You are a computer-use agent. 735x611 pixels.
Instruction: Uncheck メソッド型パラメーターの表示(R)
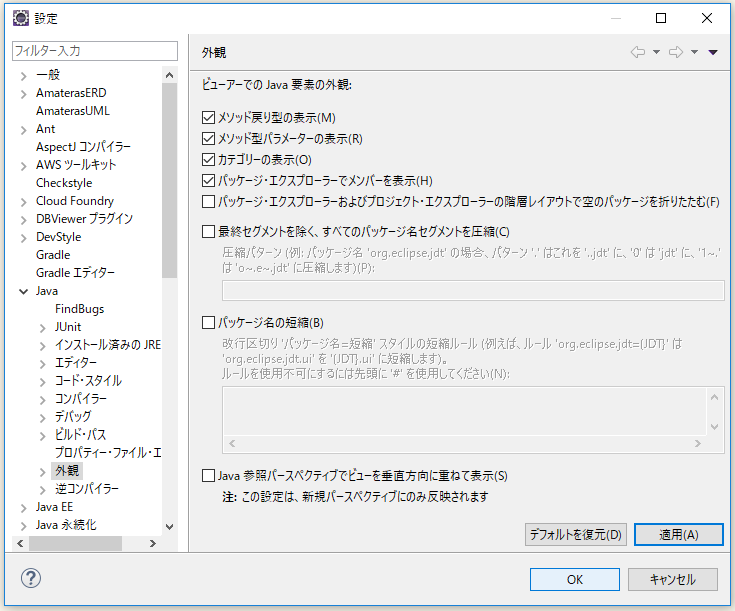pyautogui.click(x=208, y=138)
